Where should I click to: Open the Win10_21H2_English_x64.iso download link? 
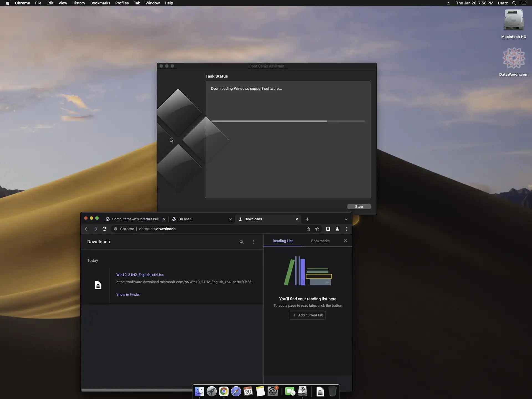[x=140, y=275]
